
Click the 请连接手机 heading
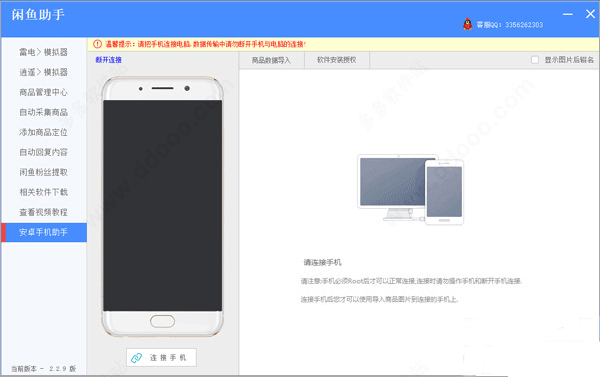pos(322,263)
